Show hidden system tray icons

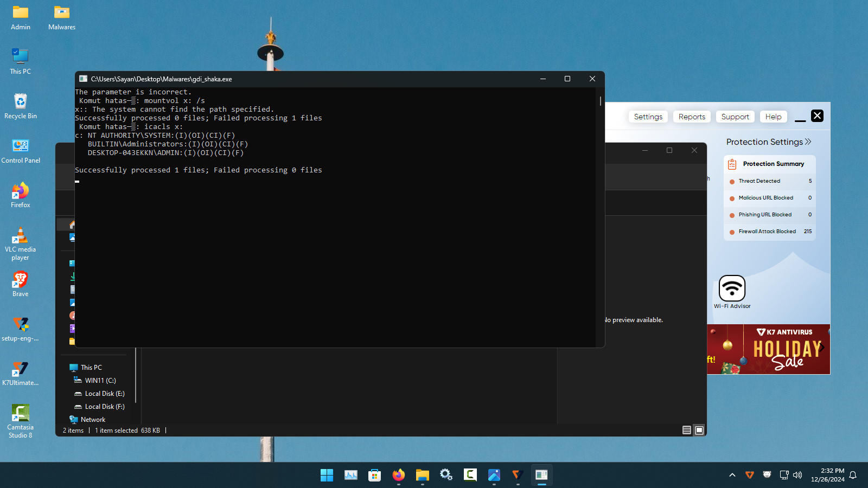pyautogui.click(x=732, y=475)
